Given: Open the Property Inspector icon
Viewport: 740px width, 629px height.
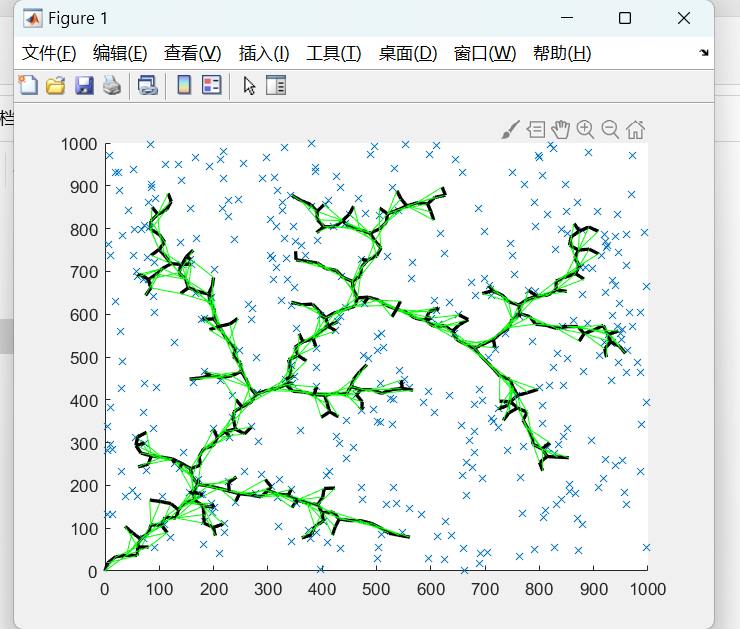Looking at the screenshot, I should (275, 86).
